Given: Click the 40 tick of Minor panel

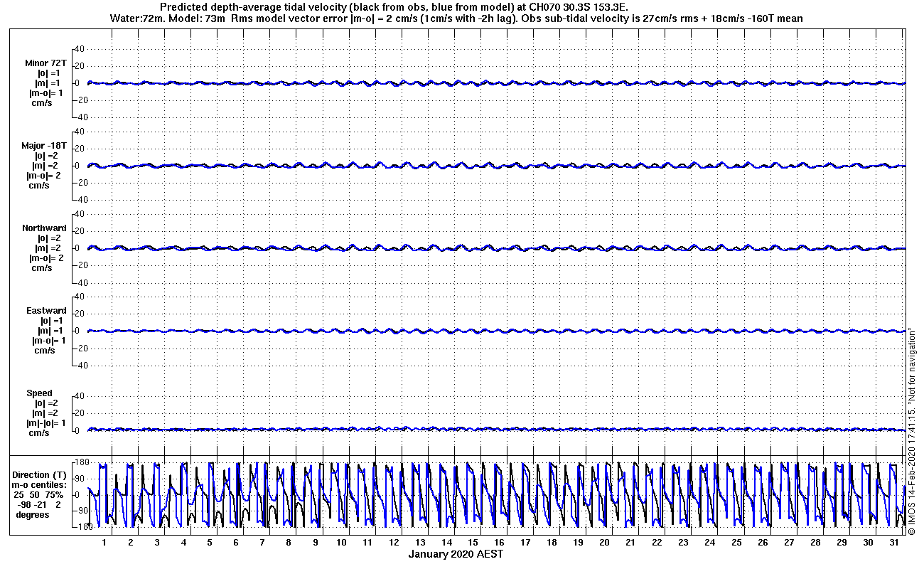Looking at the screenshot, I should (80, 49).
